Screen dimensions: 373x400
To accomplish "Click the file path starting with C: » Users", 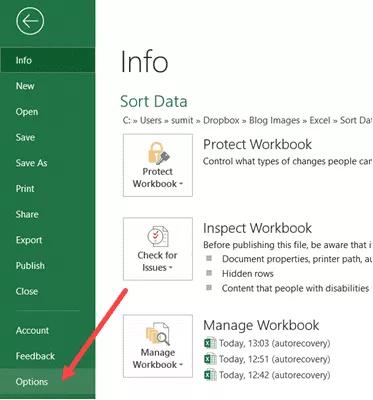I will [x=247, y=120].
